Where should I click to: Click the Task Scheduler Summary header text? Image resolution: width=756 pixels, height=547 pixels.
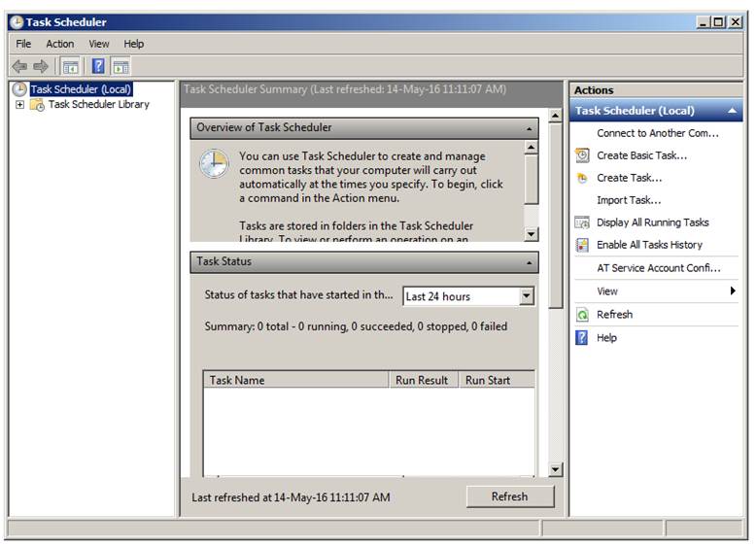pos(345,89)
